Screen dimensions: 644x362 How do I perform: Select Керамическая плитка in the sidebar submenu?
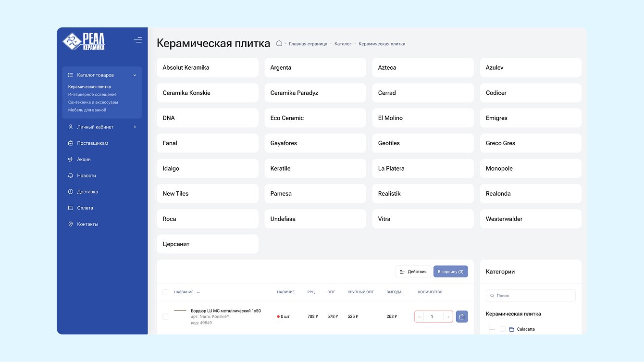point(89,87)
